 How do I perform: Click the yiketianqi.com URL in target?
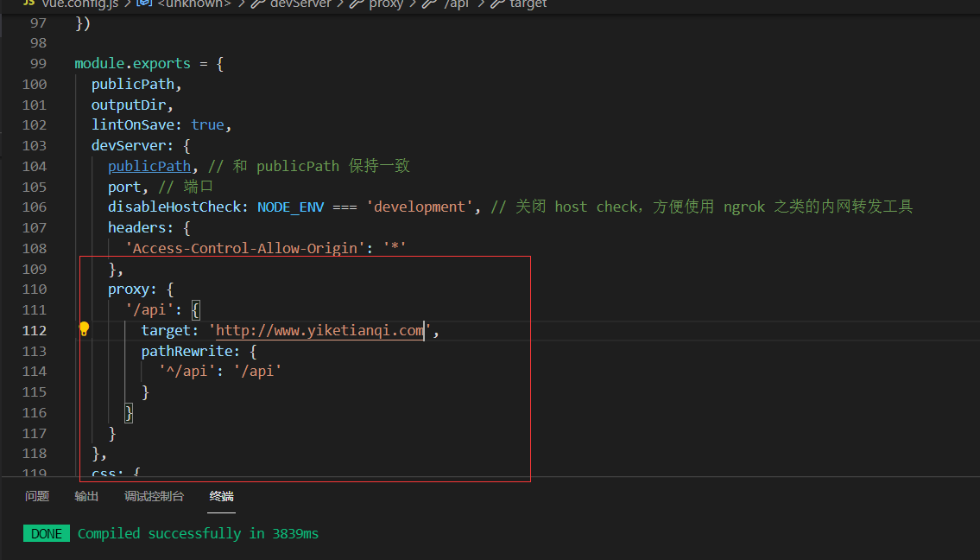[319, 330]
